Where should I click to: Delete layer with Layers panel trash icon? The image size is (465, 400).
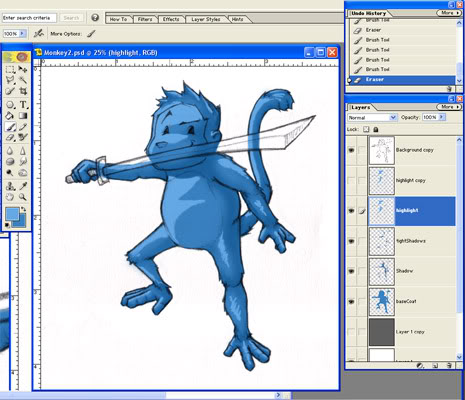point(449,366)
